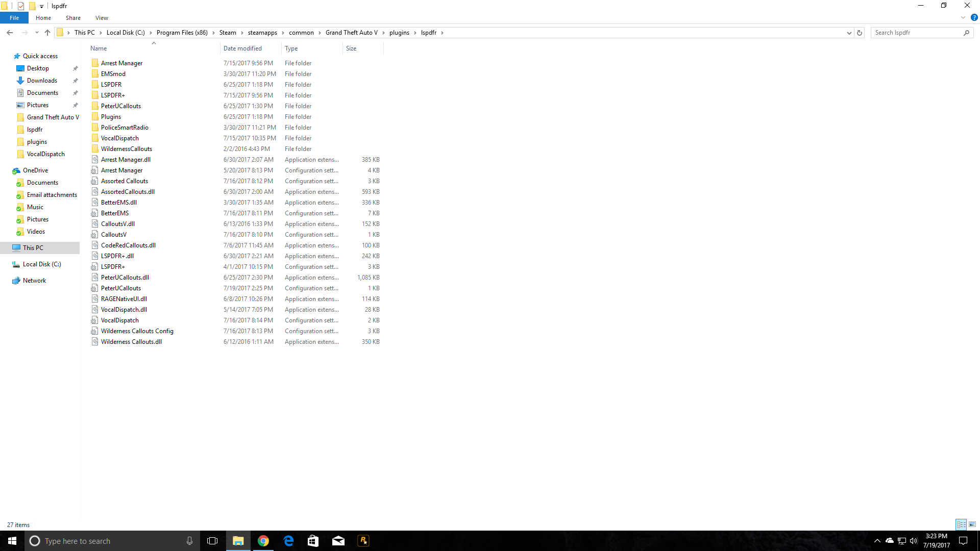Click the Back navigation arrow

click(10, 33)
